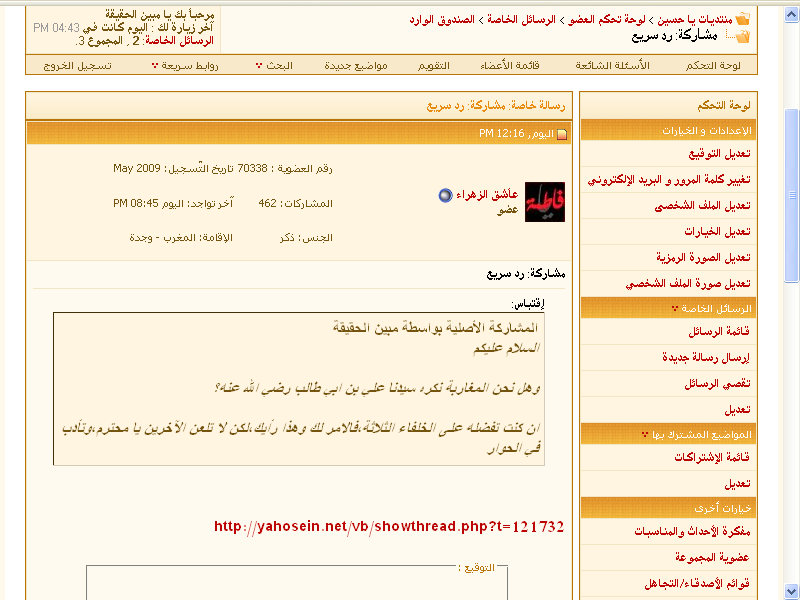Click the scrollbar down arrow
The height and width of the screenshot is (600, 800).
(x=791, y=590)
